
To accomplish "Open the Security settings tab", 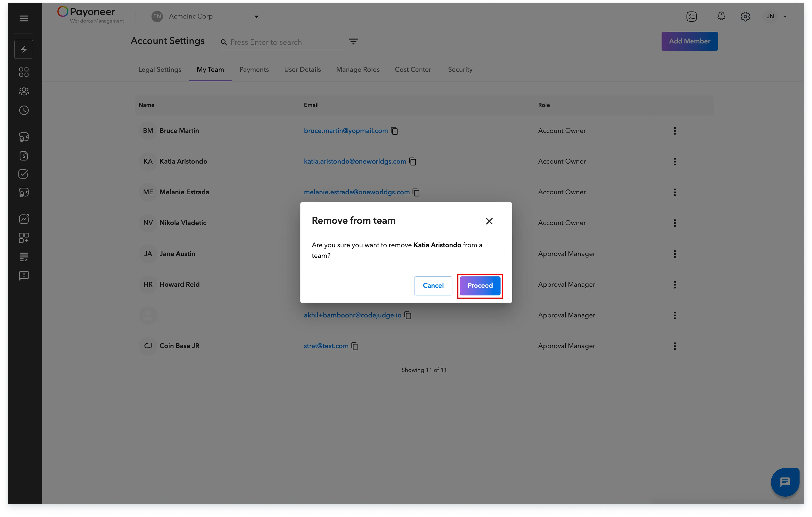I will coord(460,69).
